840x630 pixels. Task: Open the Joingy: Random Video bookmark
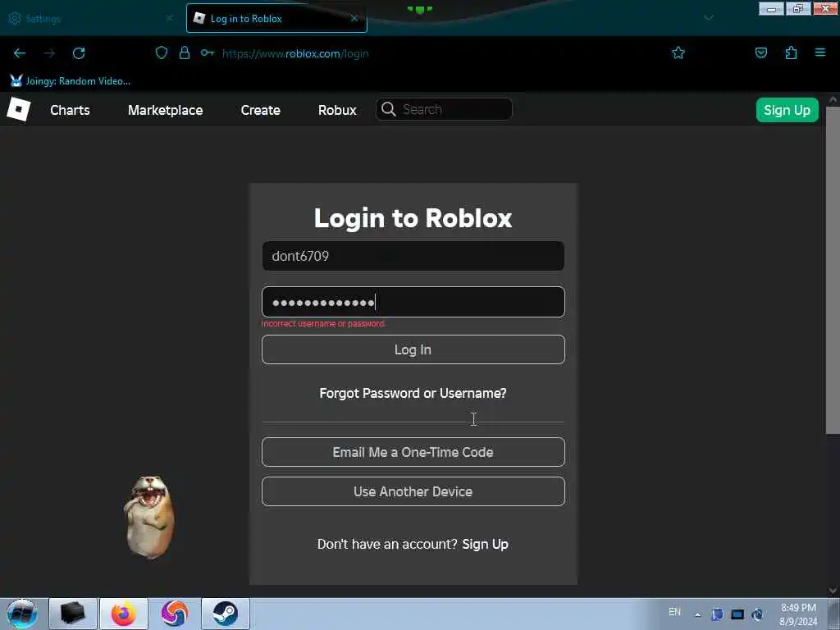coord(71,81)
